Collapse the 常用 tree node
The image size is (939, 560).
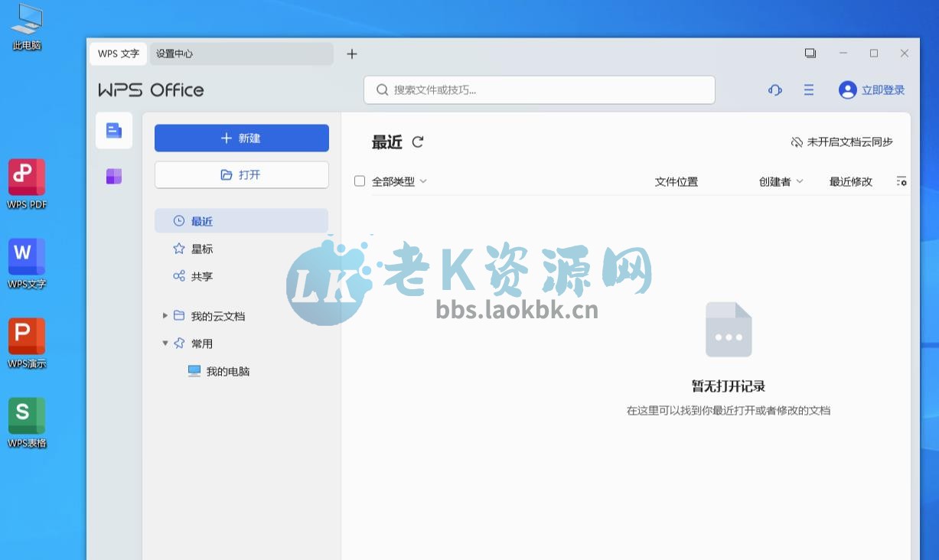165,343
